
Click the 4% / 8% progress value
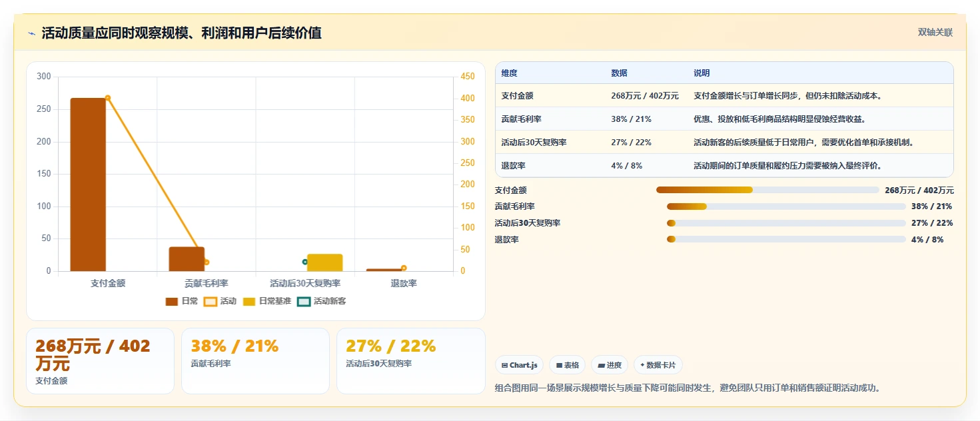coord(927,240)
